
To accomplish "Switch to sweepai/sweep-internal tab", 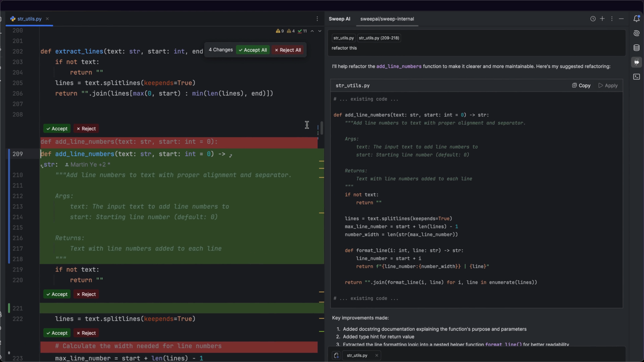I will (387, 19).
